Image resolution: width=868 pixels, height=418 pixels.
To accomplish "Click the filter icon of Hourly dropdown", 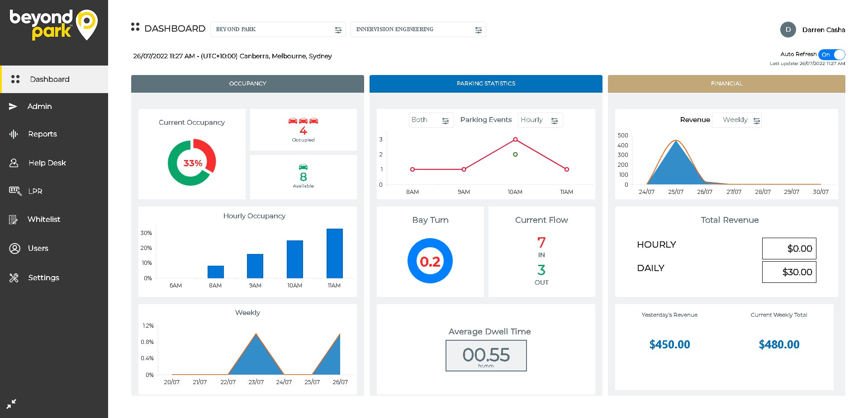I will point(555,121).
